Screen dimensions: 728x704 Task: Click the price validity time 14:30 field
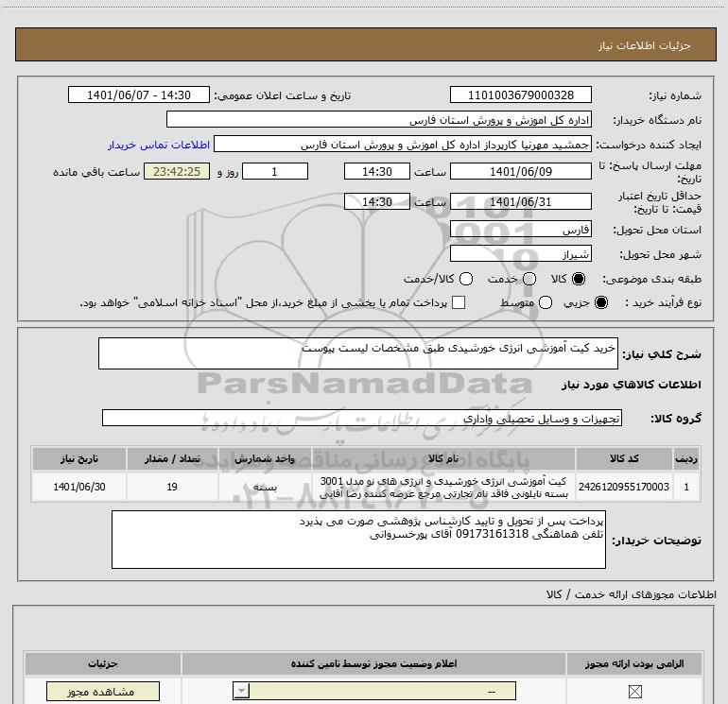click(x=377, y=202)
